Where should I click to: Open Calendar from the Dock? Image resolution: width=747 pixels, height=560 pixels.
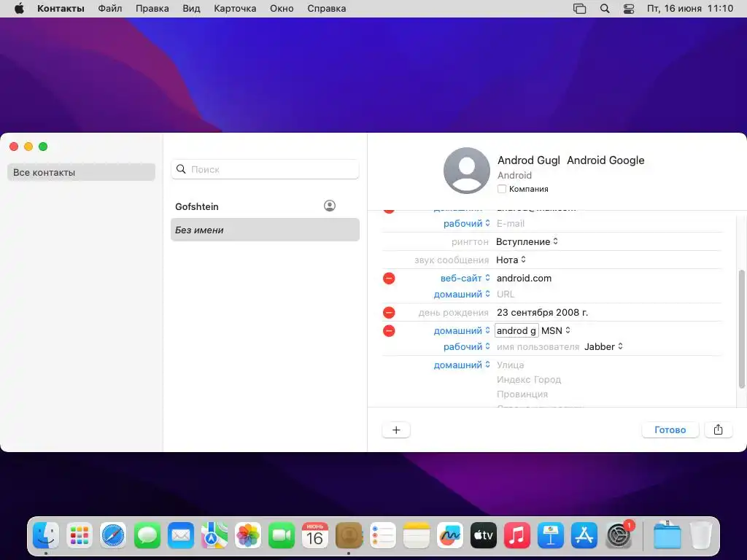315,535
